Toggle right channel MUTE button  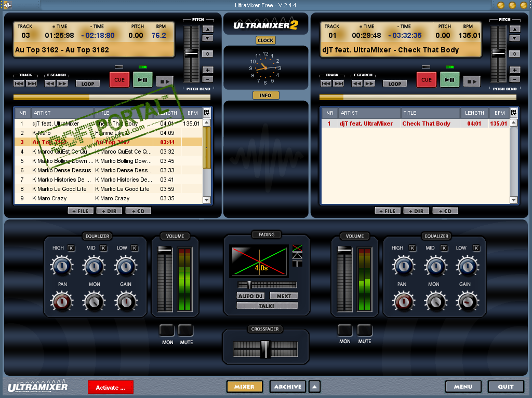tap(365, 330)
